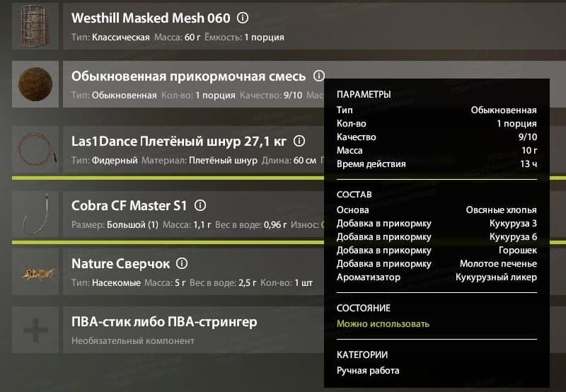Click the СОСТОЯНИЕ heading
This screenshot has height=392, width=566.
coord(364,309)
